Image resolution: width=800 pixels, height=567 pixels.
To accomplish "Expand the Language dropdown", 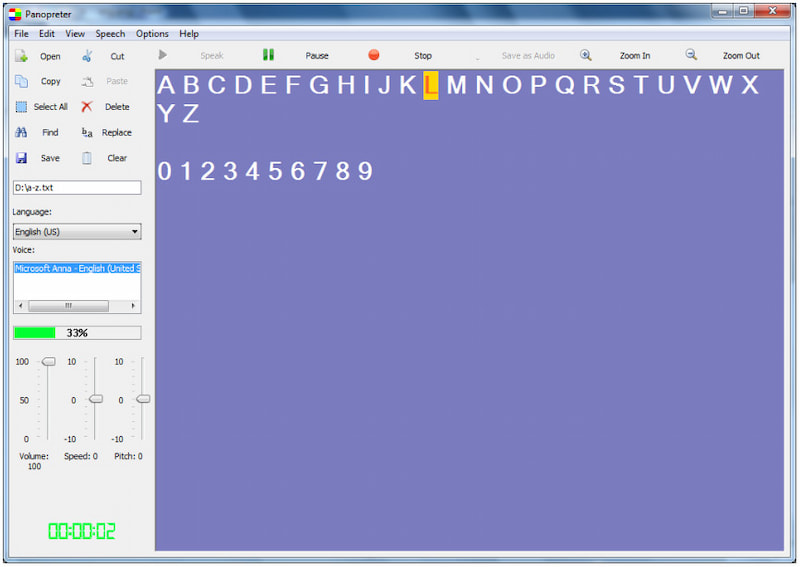I will 134,232.
